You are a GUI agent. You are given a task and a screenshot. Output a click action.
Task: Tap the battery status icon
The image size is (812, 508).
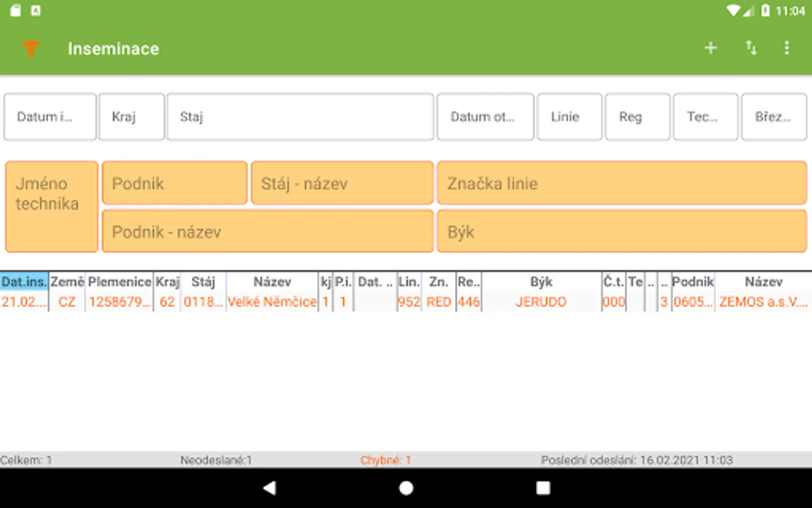pyautogui.click(x=765, y=11)
